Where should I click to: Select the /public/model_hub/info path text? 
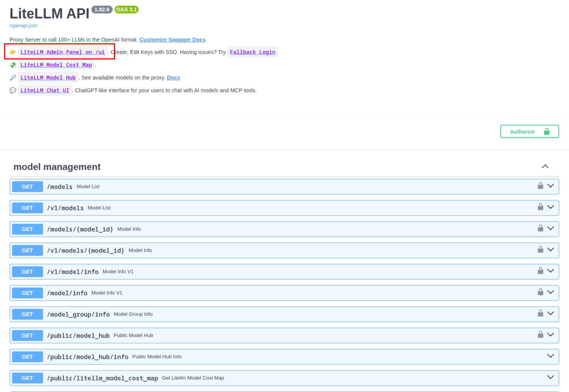(88, 357)
